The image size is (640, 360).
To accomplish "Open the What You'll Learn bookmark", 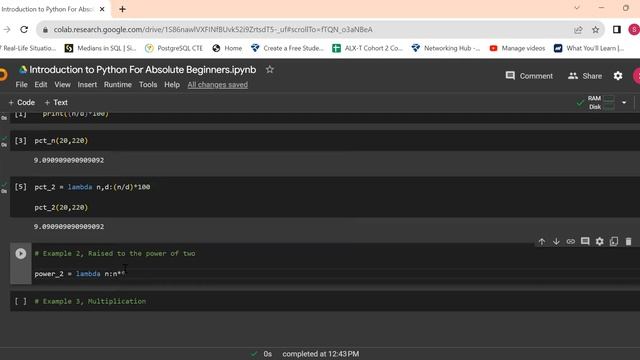I will (x=589, y=48).
